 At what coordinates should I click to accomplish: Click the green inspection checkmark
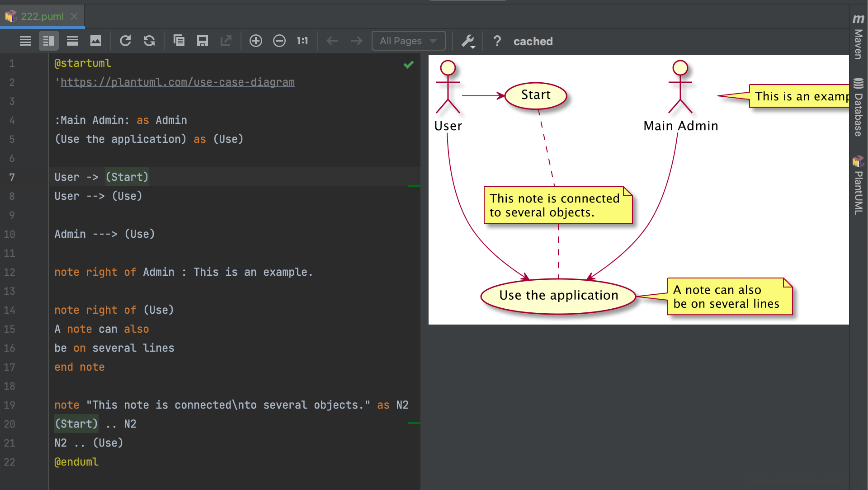pos(409,65)
